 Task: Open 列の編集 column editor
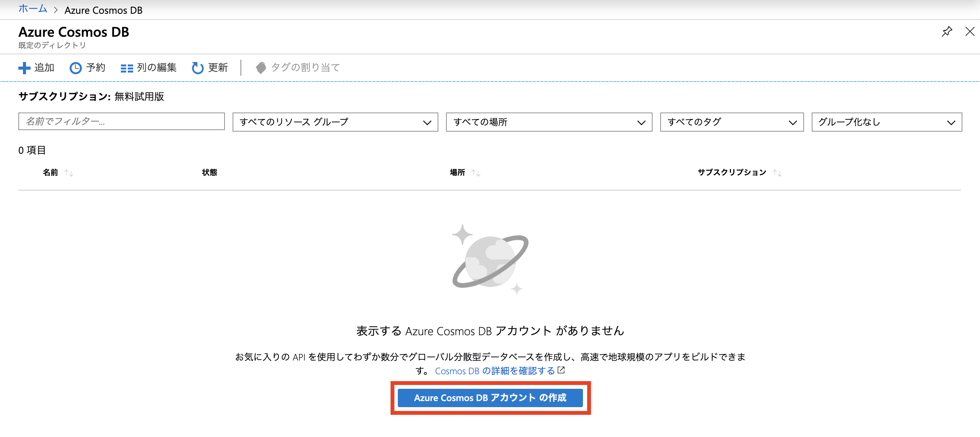coord(148,68)
